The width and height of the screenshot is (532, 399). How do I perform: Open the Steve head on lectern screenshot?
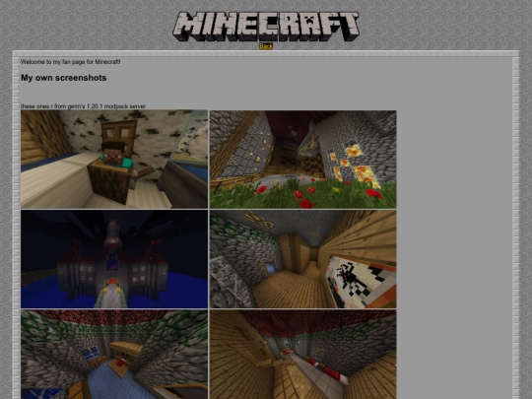pyautogui.click(x=114, y=160)
